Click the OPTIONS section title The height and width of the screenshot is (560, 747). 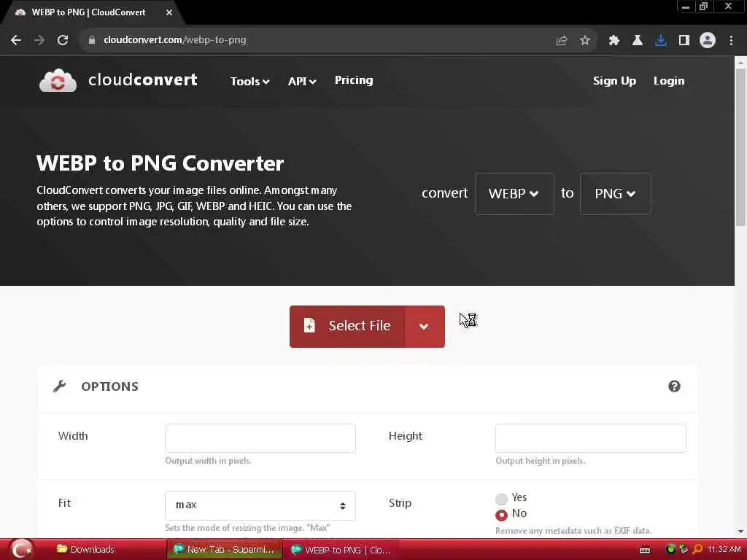tap(109, 386)
